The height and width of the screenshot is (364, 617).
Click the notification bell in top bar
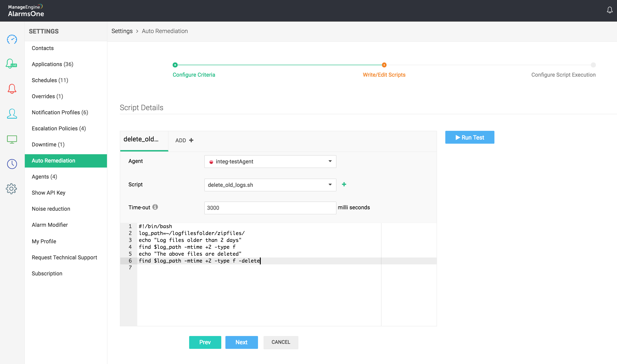(609, 10)
